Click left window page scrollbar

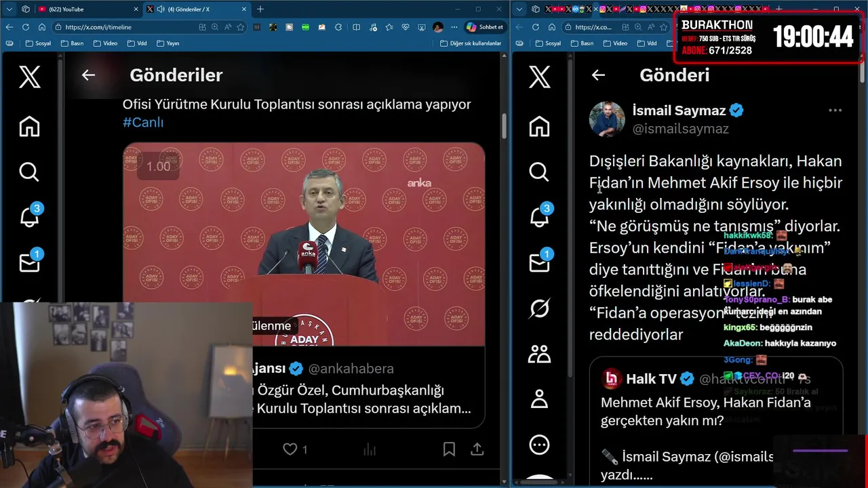(504, 125)
